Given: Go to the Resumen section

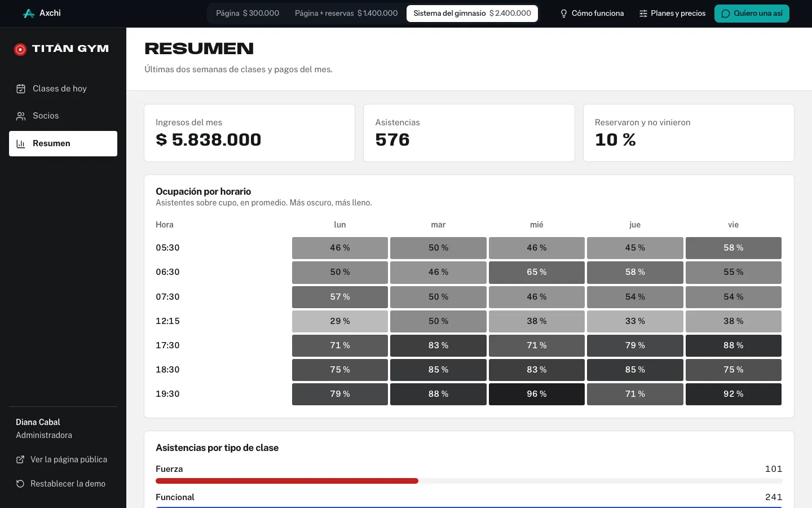Looking at the screenshot, I should [63, 143].
